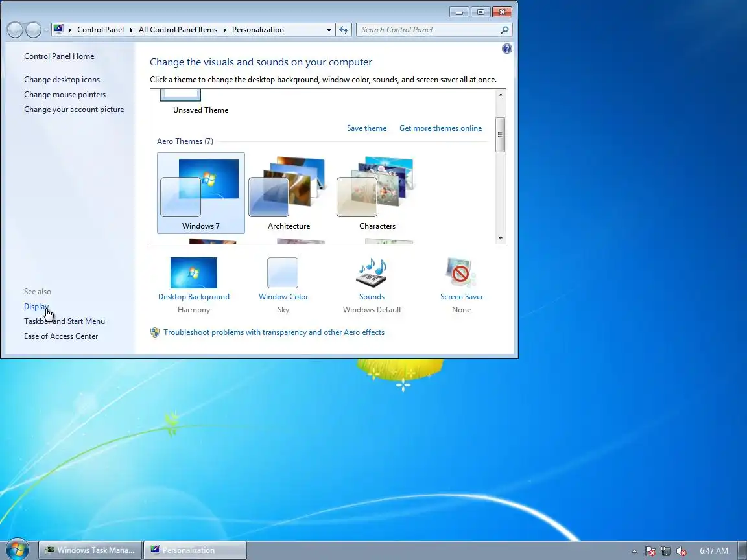Click Personalization breadcrumb
The height and width of the screenshot is (560, 747).
point(257,30)
